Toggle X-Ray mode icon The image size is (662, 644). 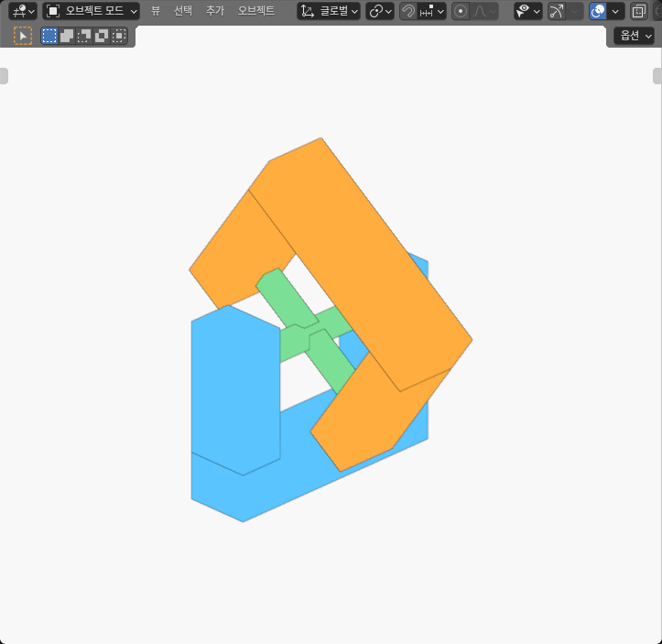point(639,11)
